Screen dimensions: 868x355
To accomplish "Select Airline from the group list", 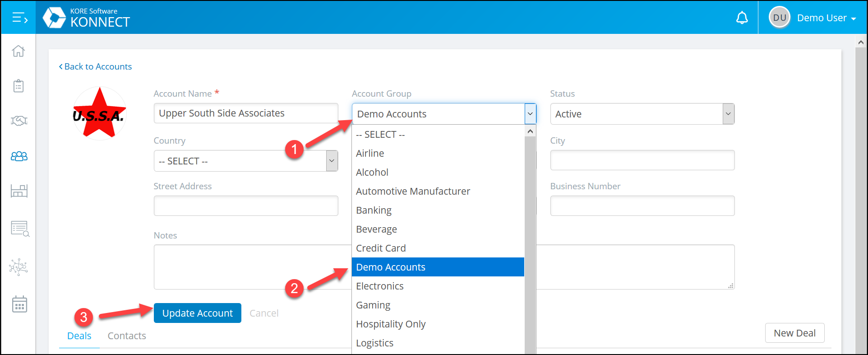I will tap(438, 154).
